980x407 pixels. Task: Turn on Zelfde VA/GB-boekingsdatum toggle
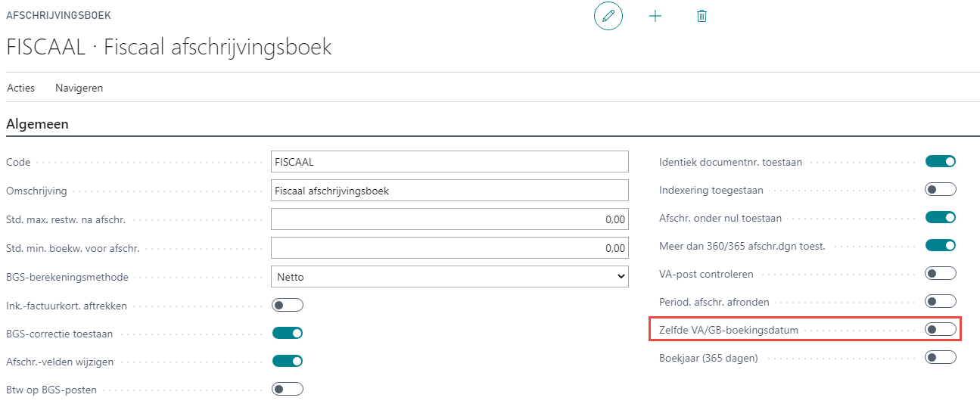(941, 329)
